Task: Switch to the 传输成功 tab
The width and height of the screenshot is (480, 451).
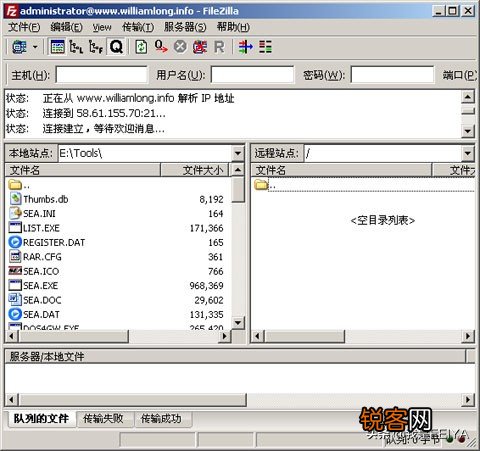Action: (x=162, y=419)
